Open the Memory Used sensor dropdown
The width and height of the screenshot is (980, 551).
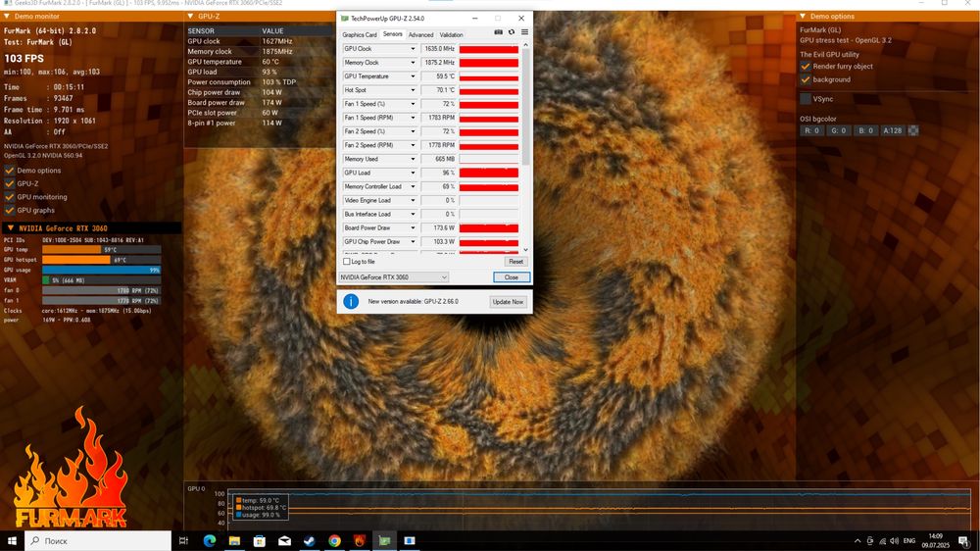(413, 159)
